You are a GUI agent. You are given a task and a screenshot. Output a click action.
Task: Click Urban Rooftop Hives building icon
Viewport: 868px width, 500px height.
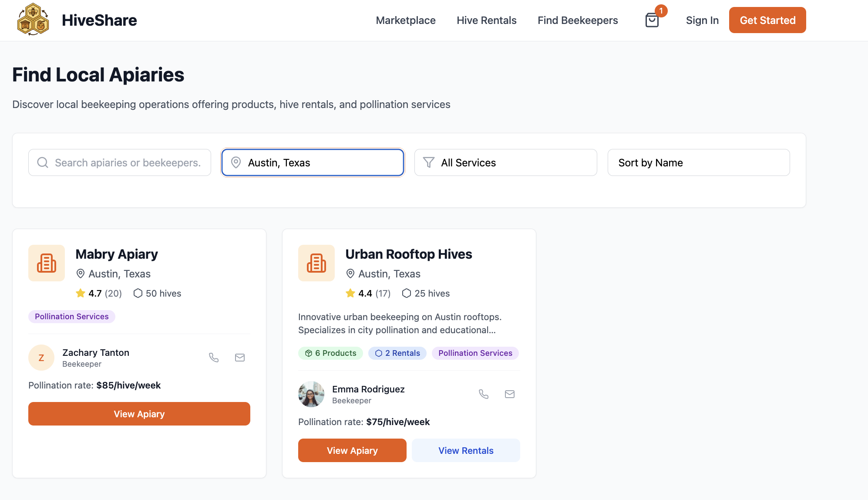coord(316,263)
